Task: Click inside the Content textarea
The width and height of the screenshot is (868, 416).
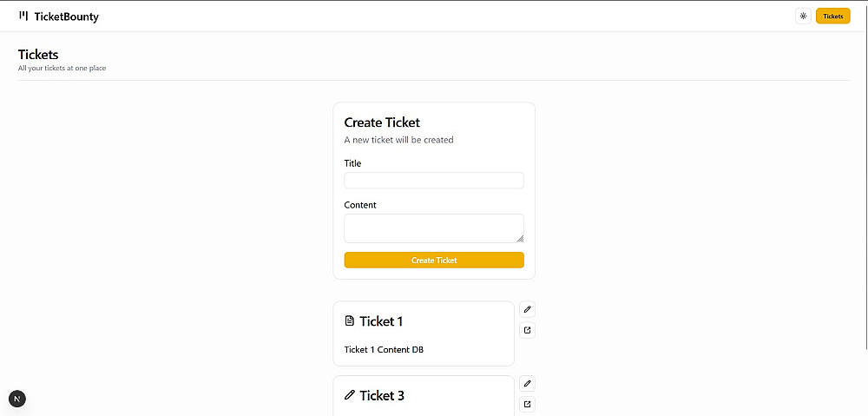Action: [x=434, y=228]
